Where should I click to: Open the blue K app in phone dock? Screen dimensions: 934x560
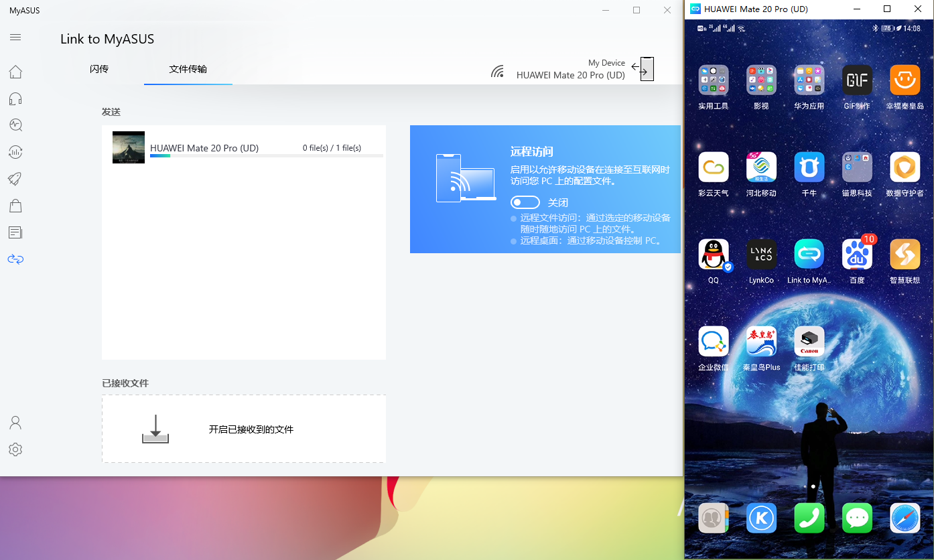[x=761, y=518]
